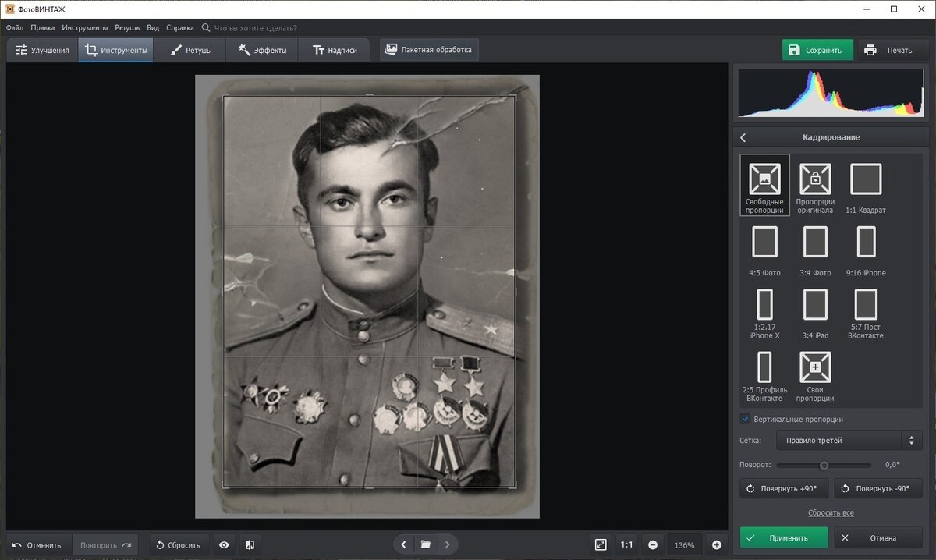Set zoom to 1:1
Viewport: 936px width, 560px height.
[x=626, y=545]
